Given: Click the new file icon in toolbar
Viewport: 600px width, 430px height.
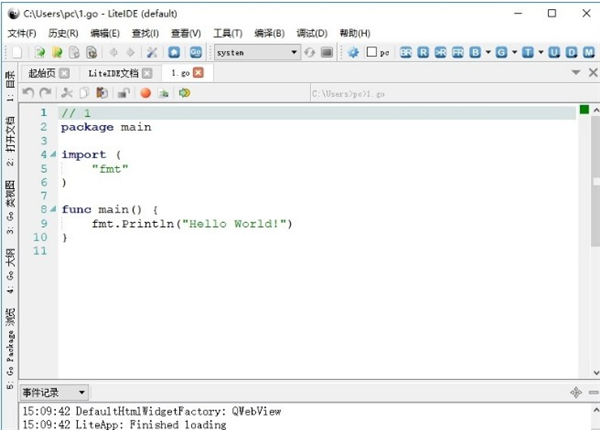Looking at the screenshot, I should tap(17, 52).
